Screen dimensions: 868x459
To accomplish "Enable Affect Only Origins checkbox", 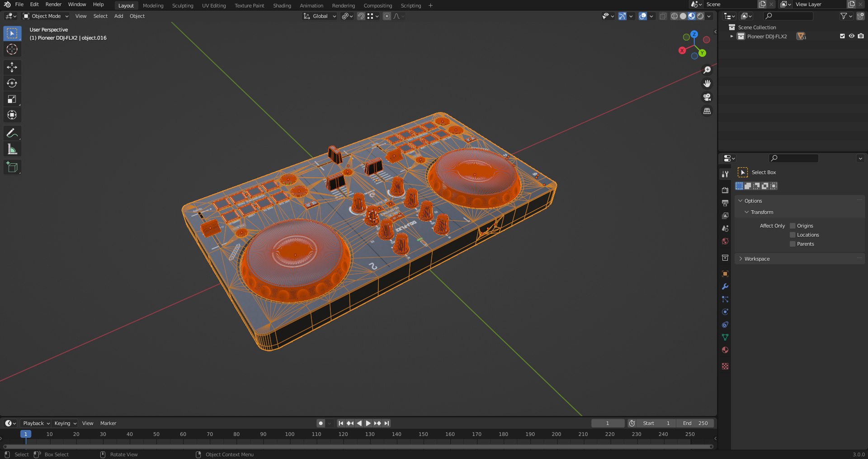I will [x=793, y=226].
